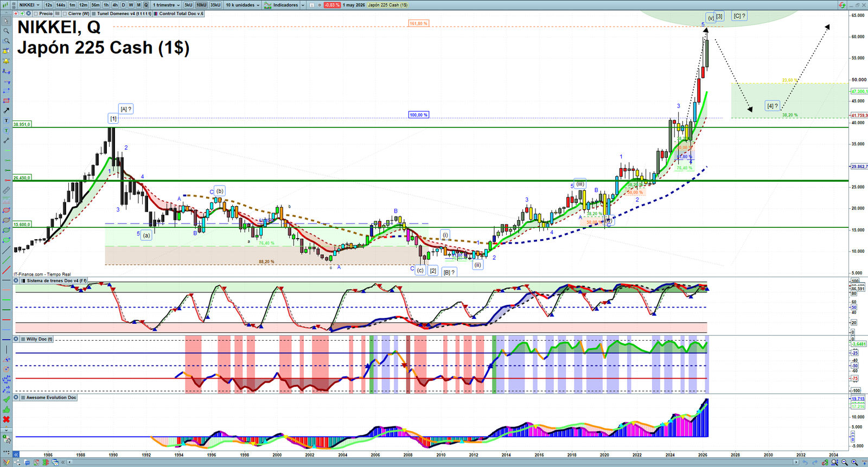Pick the zoom-to-region magnifier tool
The image size is (868, 467).
[x=6, y=41]
